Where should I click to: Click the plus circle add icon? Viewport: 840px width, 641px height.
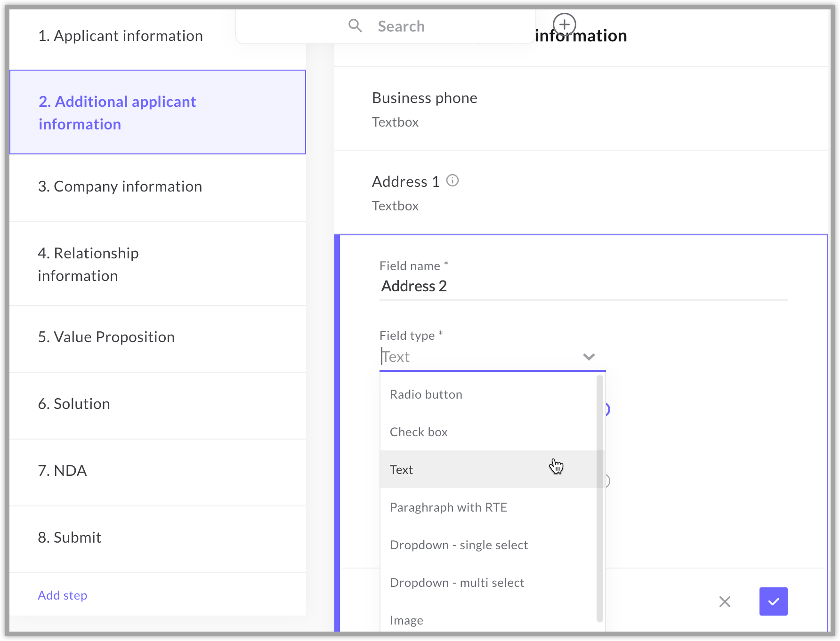click(x=564, y=24)
